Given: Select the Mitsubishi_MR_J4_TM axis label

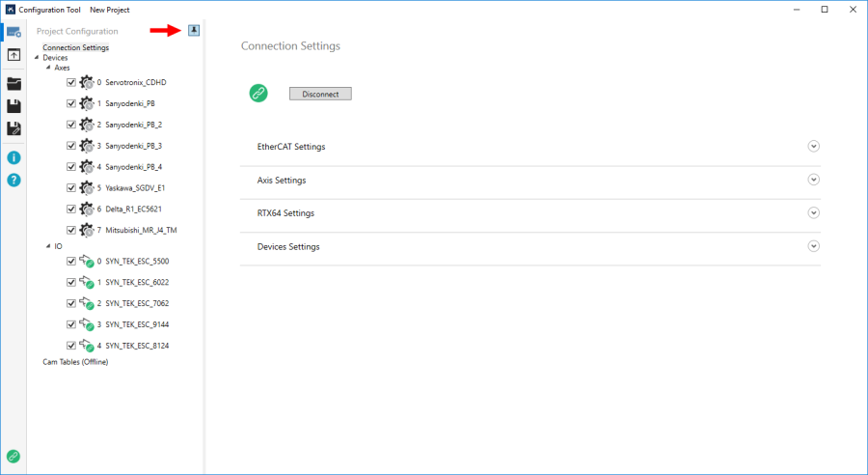Looking at the screenshot, I should [x=141, y=230].
